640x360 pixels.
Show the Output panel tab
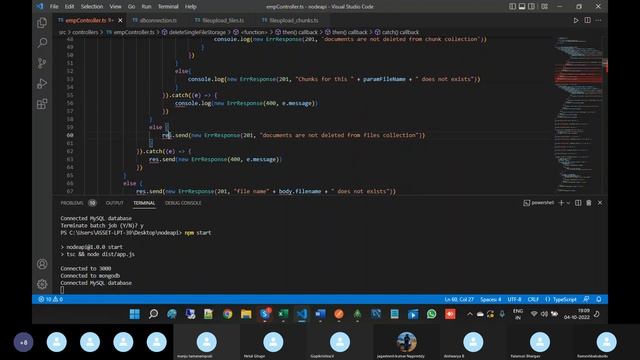(x=114, y=203)
